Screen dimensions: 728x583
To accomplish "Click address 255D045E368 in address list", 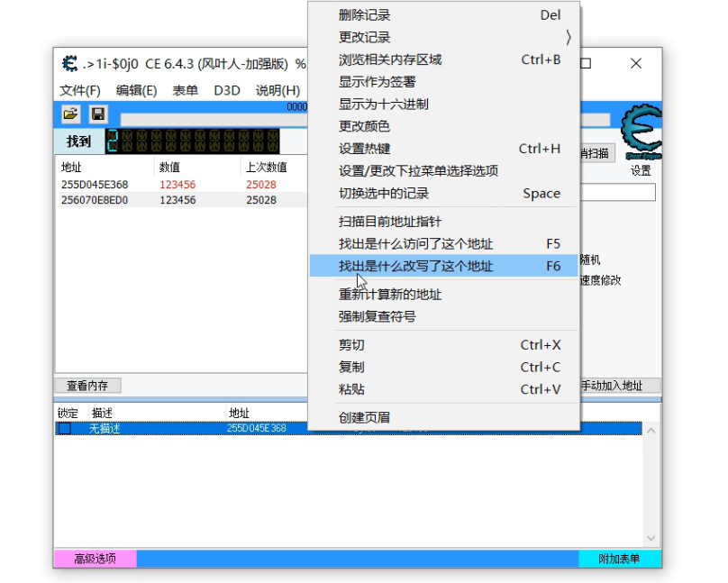I will tap(256, 428).
